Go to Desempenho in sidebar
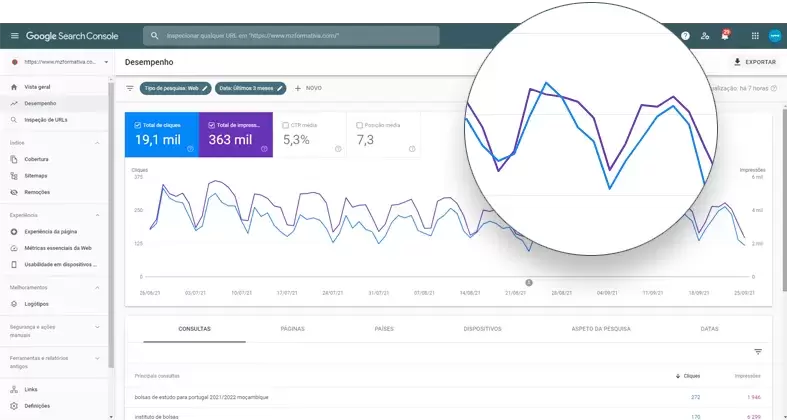 (x=54, y=103)
